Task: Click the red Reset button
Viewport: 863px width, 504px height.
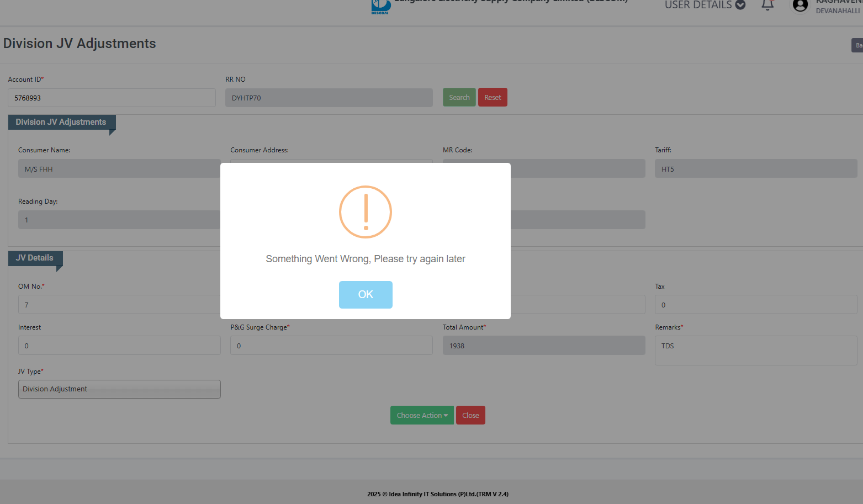Action: click(493, 98)
